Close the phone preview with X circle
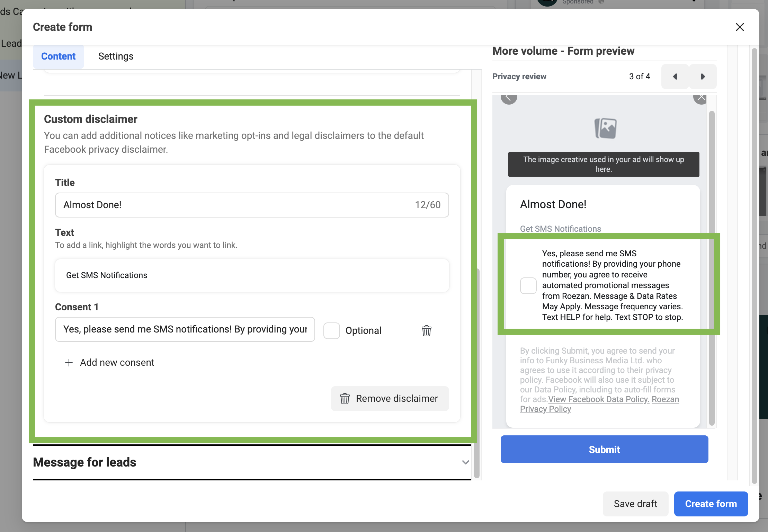This screenshot has width=768, height=532. [700, 98]
